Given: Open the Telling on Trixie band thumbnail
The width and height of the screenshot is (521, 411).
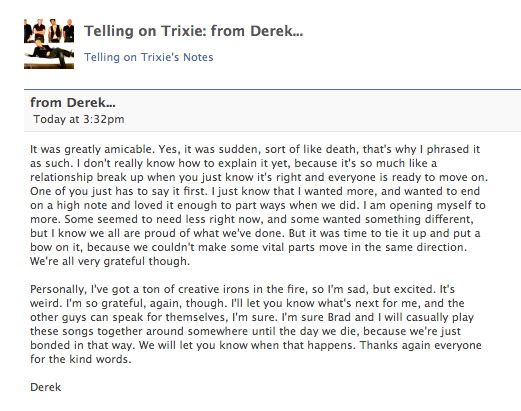Looking at the screenshot, I should click(x=49, y=44).
